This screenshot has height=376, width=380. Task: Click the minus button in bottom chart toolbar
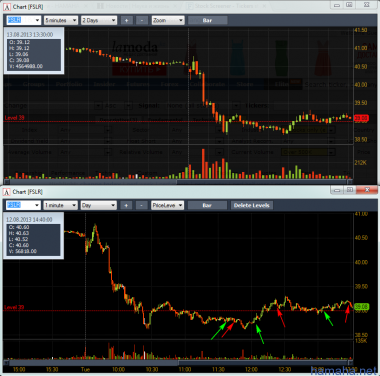click(141, 205)
